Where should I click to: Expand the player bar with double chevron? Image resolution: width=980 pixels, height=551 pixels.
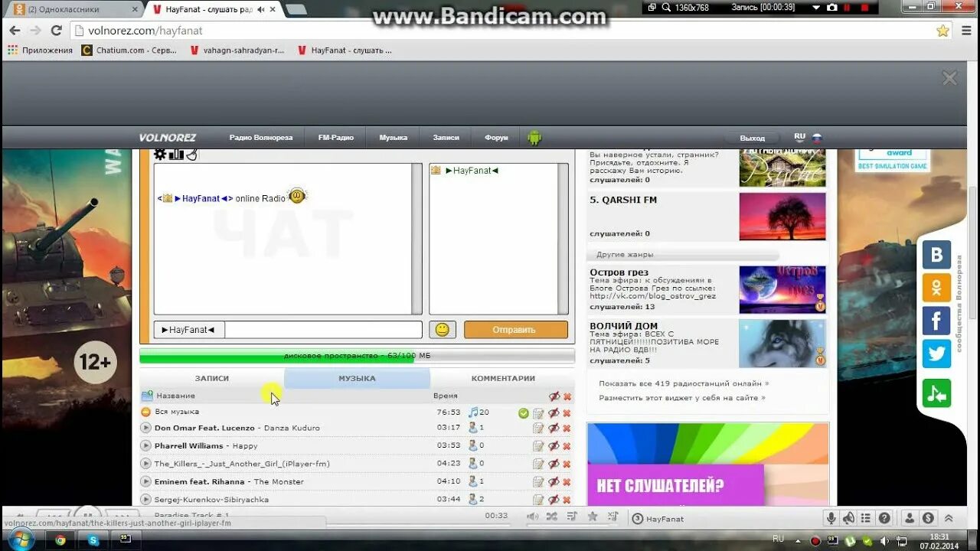point(949,518)
